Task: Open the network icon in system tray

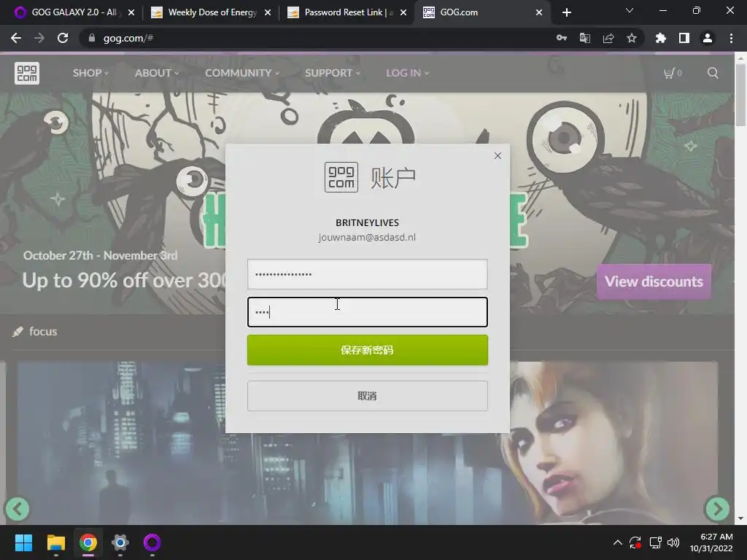Action: click(x=655, y=542)
